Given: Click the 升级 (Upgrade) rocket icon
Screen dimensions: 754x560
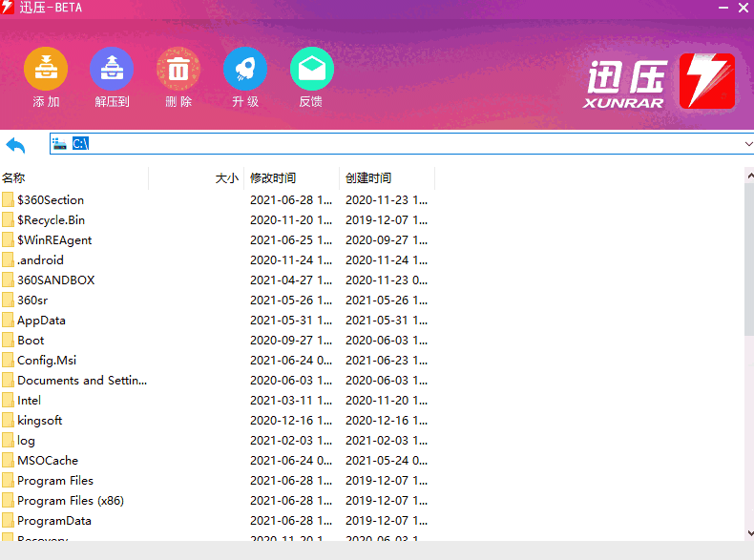Looking at the screenshot, I should [245, 70].
